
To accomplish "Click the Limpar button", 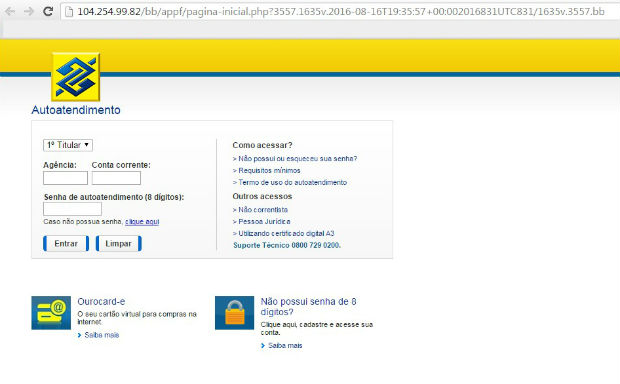I will 119,244.
